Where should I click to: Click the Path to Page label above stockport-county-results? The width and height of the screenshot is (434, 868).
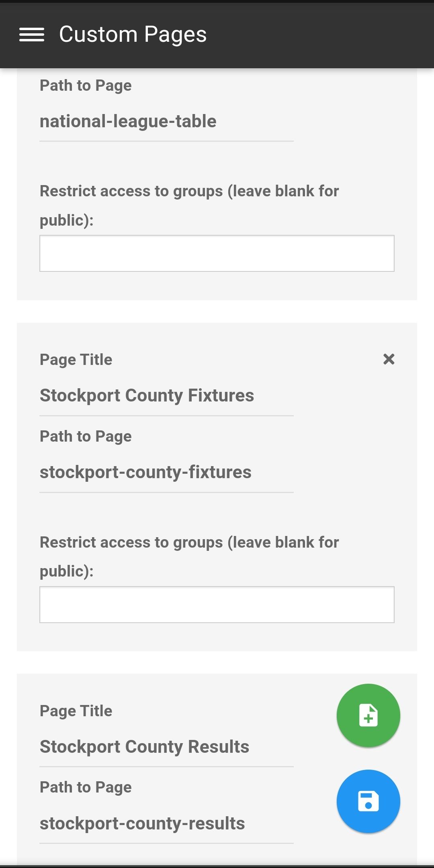tap(86, 787)
